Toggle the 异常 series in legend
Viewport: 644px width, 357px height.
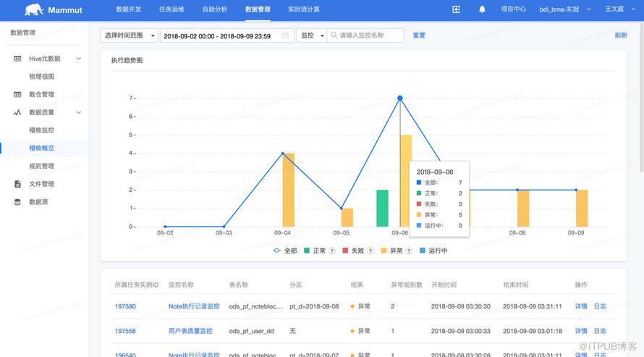391,251
